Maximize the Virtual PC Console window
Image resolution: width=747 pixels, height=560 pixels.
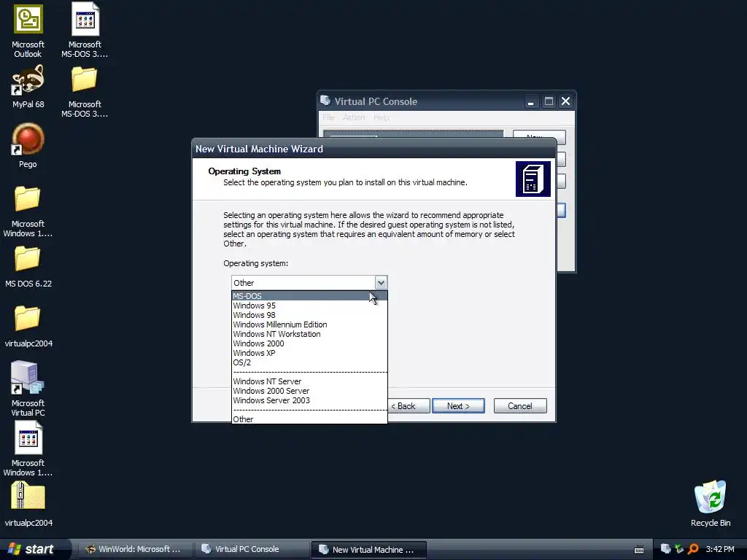tap(549, 101)
